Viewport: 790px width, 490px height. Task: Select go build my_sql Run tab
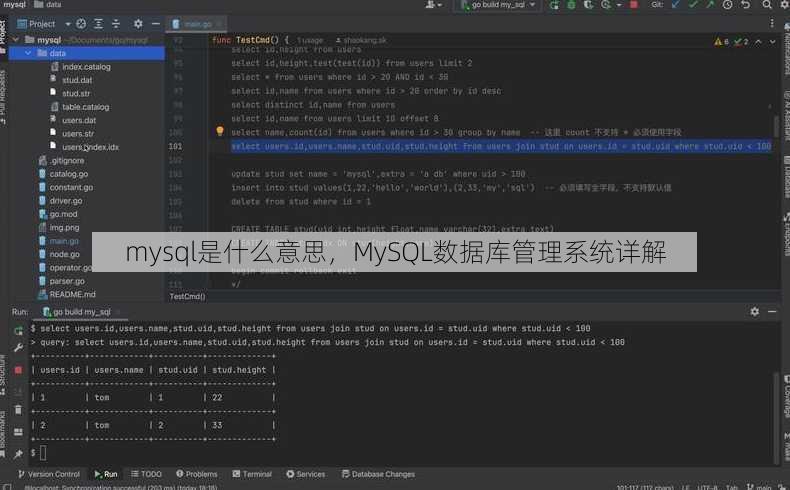(81, 312)
